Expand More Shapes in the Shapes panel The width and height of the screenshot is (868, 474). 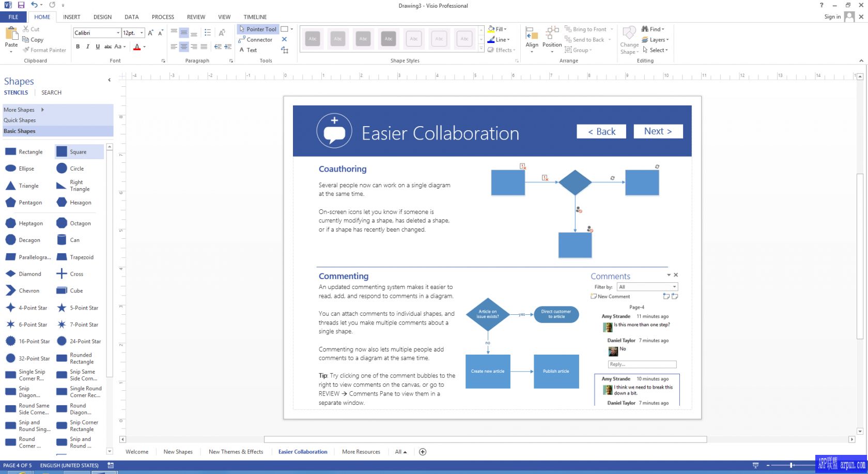pyautogui.click(x=19, y=110)
